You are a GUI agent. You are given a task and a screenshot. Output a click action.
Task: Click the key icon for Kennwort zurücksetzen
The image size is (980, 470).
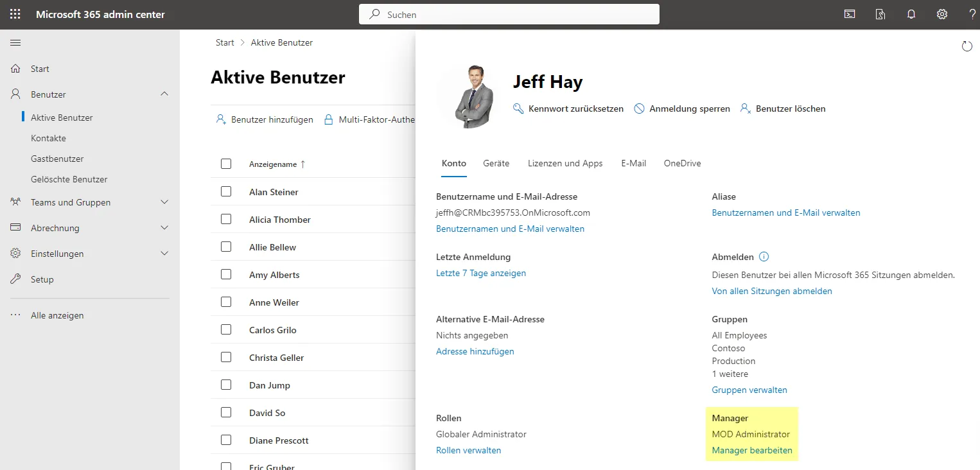[x=518, y=109]
